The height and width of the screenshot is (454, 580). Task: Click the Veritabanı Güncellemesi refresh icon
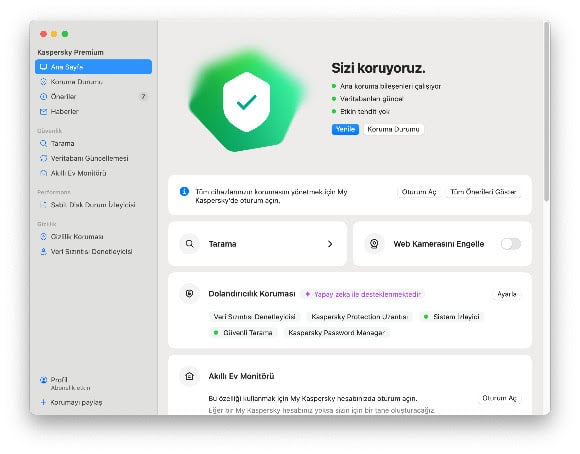tap(43, 158)
